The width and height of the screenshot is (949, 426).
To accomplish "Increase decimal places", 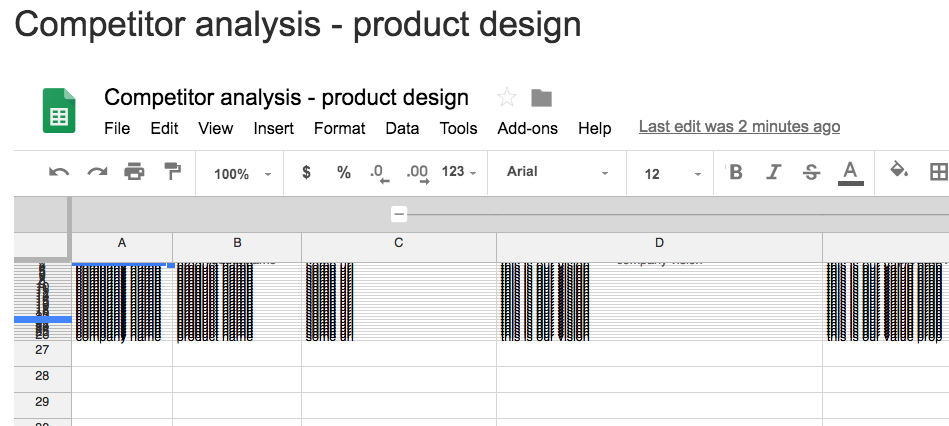I will [418, 174].
